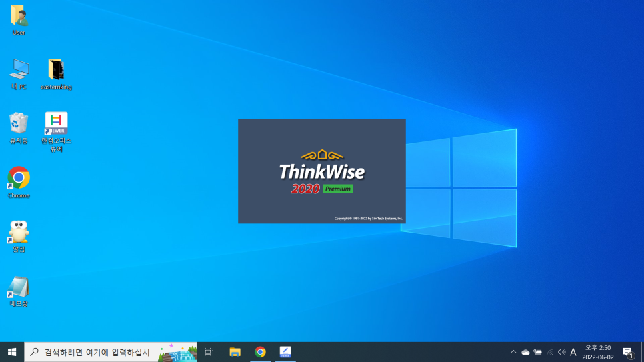Open the volume speaker tray icon
Screen dimensions: 644x362
(x=561, y=352)
